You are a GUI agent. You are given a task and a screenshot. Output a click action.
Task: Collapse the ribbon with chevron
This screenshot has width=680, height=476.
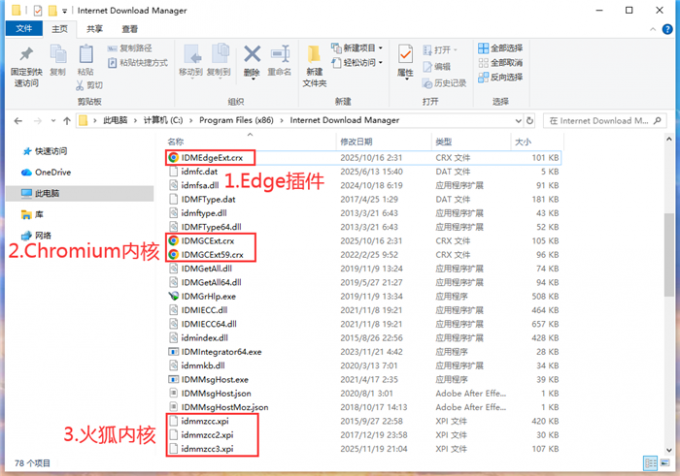[653, 29]
